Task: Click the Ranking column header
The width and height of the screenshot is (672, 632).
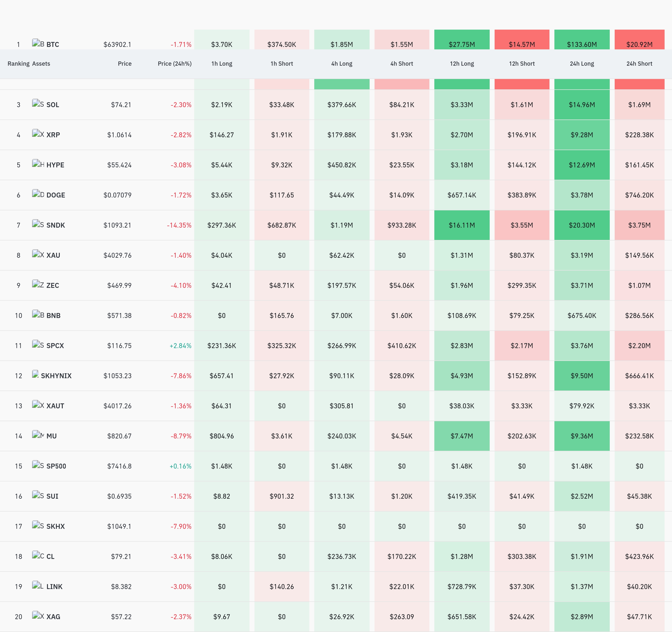Action: coord(19,63)
